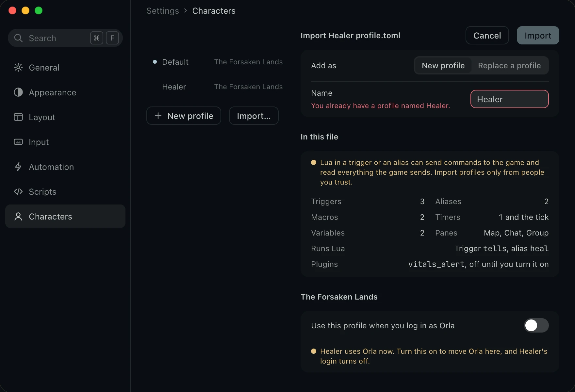The height and width of the screenshot is (392, 575).
Task: Click the Import confirm button
Action: [538, 35]
